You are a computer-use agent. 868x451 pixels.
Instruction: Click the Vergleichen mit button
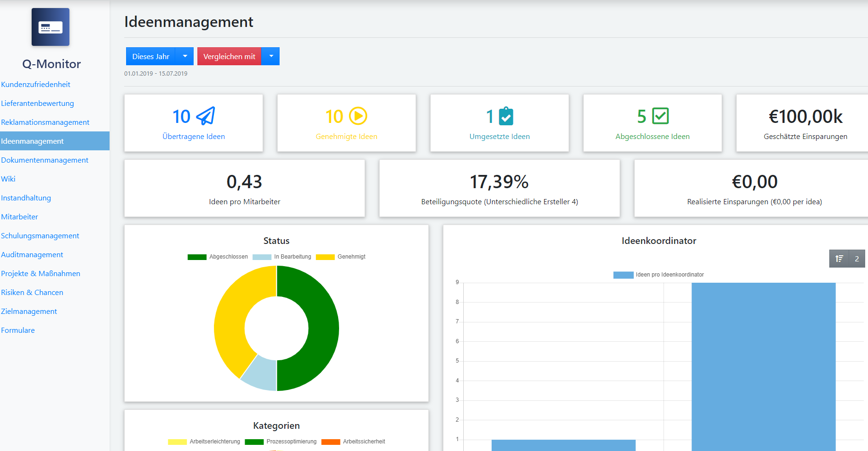(x=230, y=56)
